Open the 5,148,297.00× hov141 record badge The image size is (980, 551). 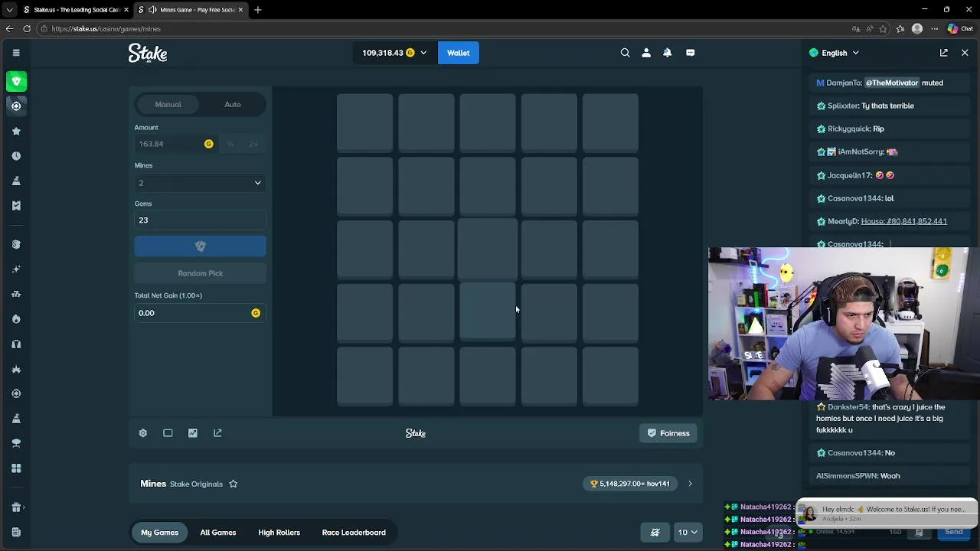coord(631,484)
